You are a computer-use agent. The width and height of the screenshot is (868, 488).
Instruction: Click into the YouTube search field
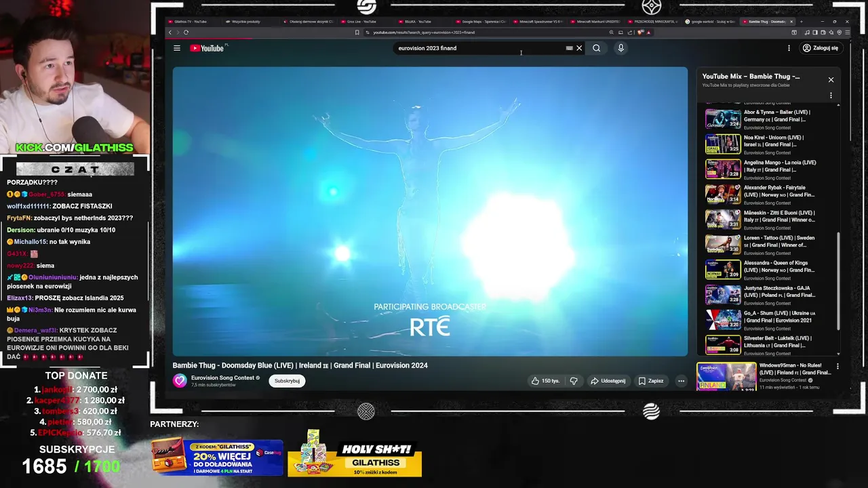click(x=478, y=48)
